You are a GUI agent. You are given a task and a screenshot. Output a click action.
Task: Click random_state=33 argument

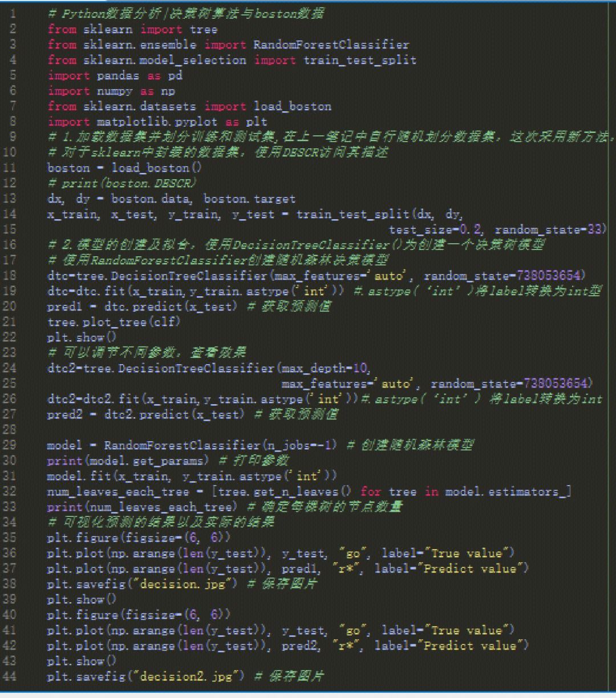coord(550,229)
